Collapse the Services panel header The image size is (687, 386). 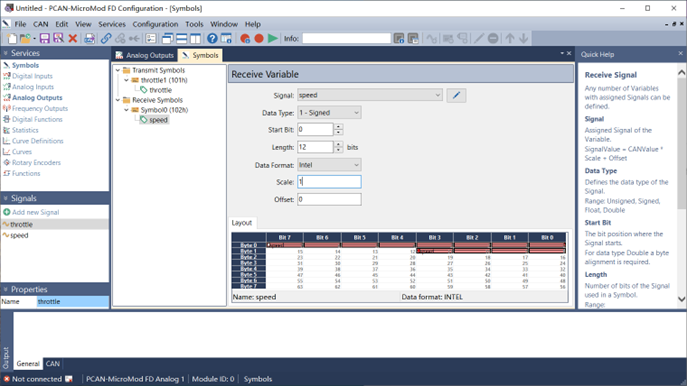(x=5, y=53)
